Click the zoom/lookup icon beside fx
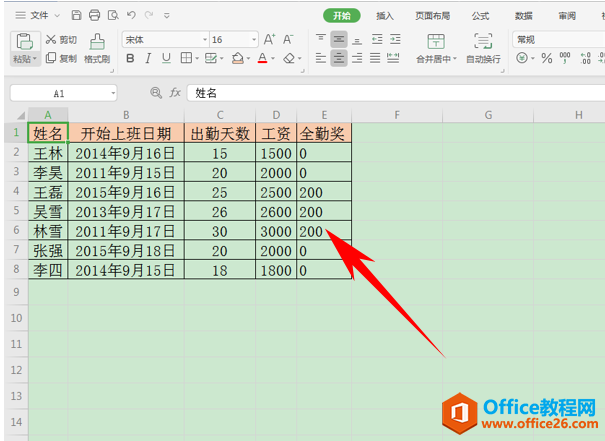The image size is (605, 441). pos(156,93)
